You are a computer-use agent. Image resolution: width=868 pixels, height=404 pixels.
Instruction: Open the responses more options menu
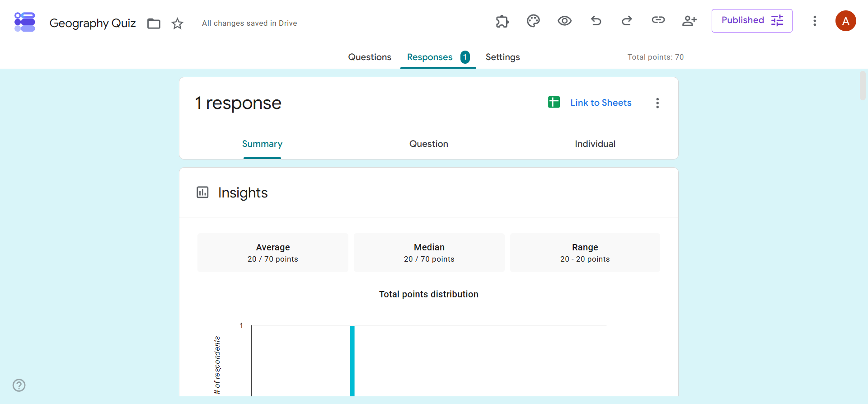click(x=657, y=103)
